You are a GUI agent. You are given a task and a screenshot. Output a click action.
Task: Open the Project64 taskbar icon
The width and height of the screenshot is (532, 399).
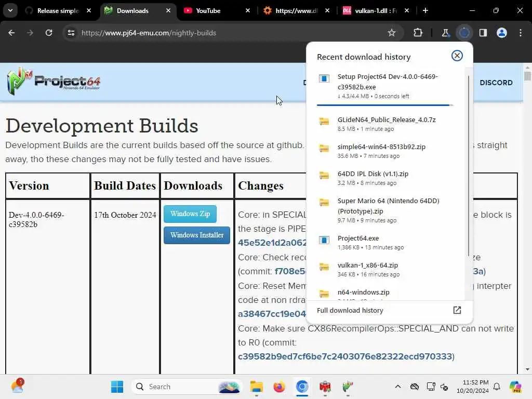(x=348, y=387)
